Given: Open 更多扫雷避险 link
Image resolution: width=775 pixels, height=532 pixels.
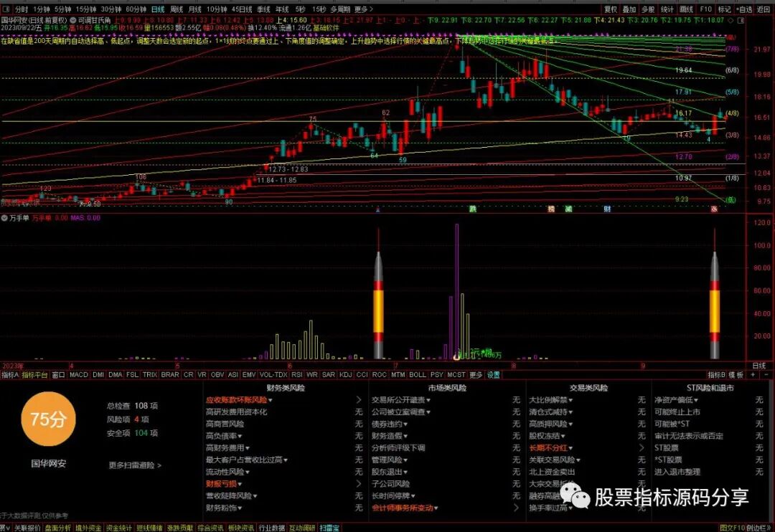Looking at the screenshot, I should point(135,465).
